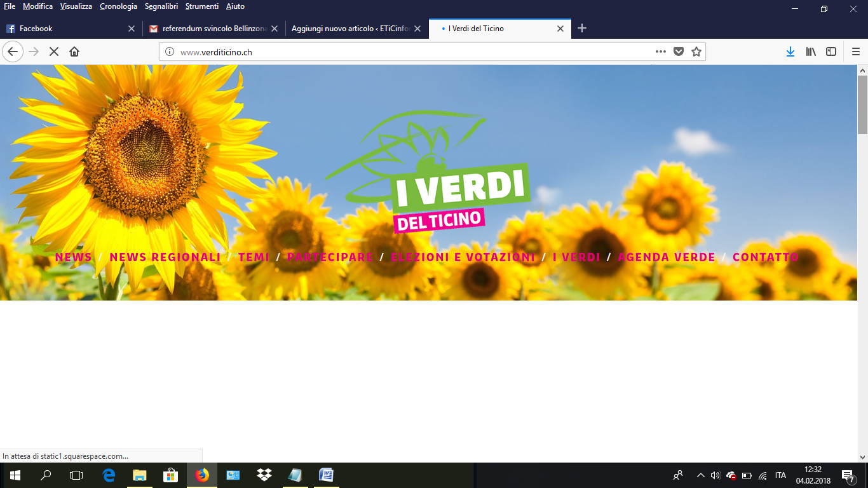Image resolution: width=868 pixels, height=488 pixels.
Task: Open the Strumenti menu
Action: click(x=202, y=6)
